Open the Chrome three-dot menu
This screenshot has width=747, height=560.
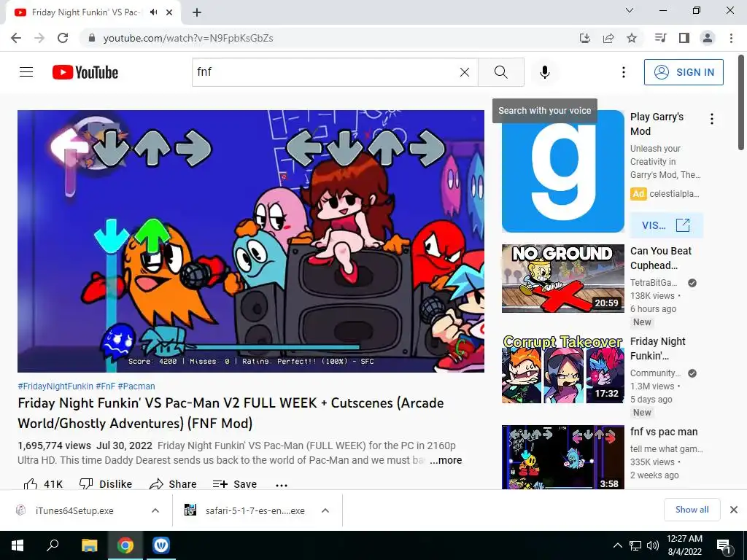[x=731, y=38]
